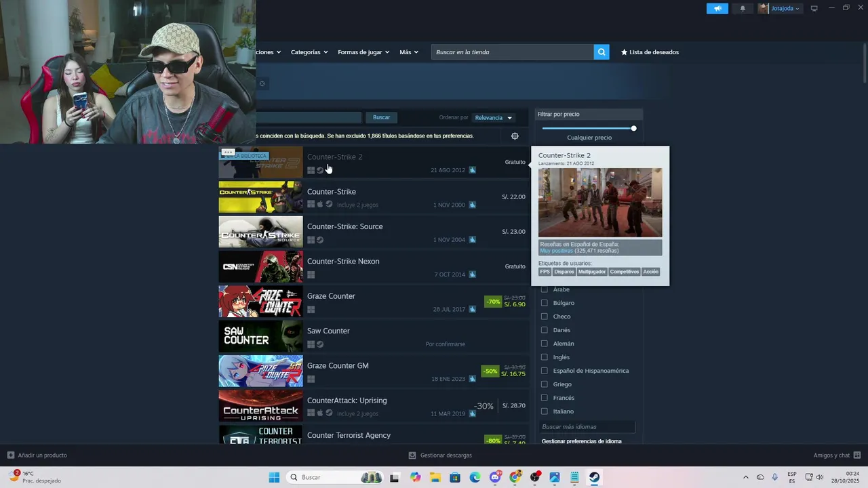This screenshot has width=868, height=488.
Task: Open the Notepad icon in the taskbar
Action: pyautogui.click(x=574, y=477)
